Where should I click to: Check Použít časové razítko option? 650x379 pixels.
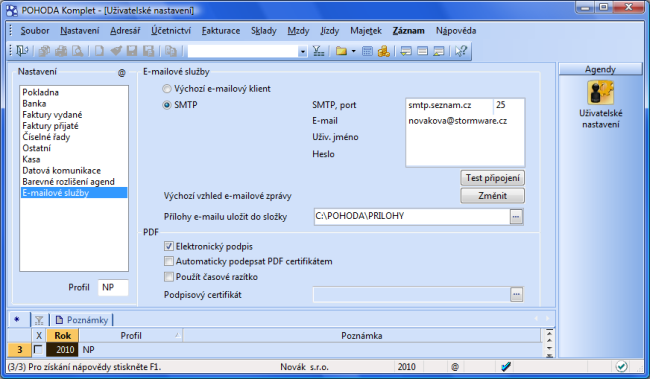coord(169,277)
